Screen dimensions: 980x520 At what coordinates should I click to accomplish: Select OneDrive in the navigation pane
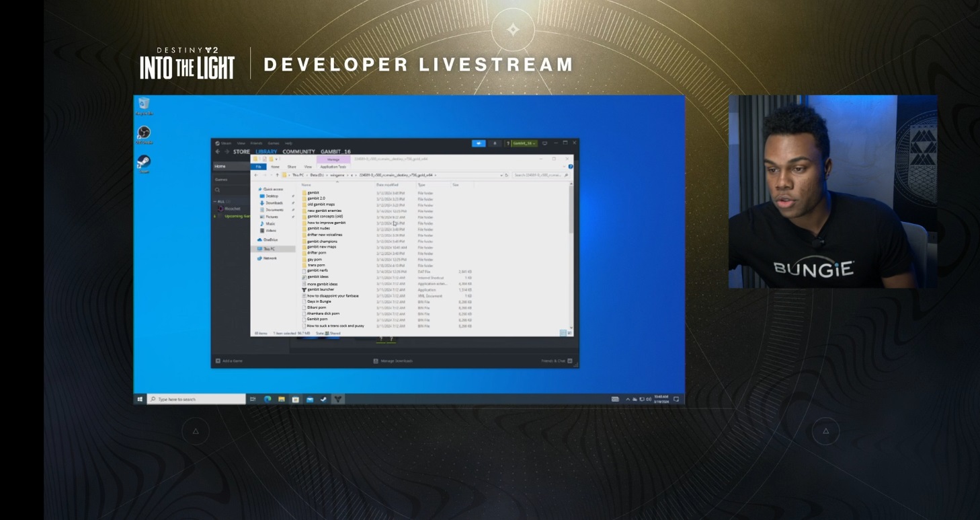(268, 239)
